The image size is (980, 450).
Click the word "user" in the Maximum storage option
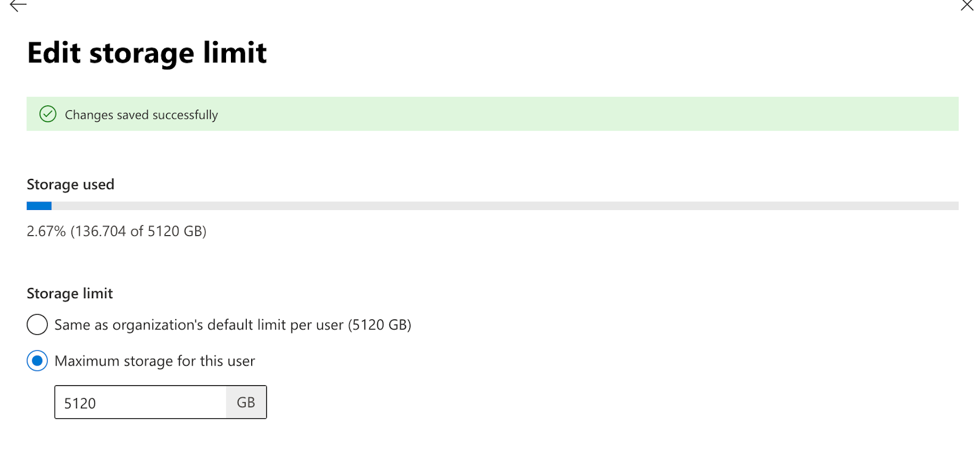coord(241,361)
